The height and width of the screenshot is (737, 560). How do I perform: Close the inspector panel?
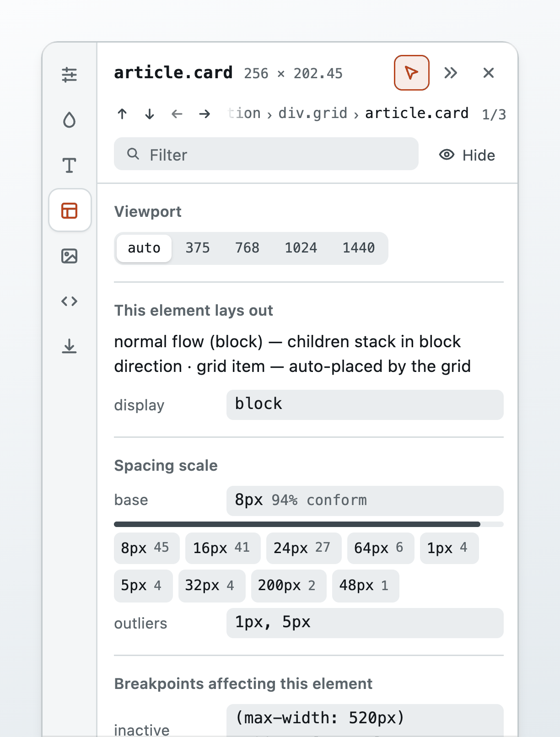coord(489,73)
